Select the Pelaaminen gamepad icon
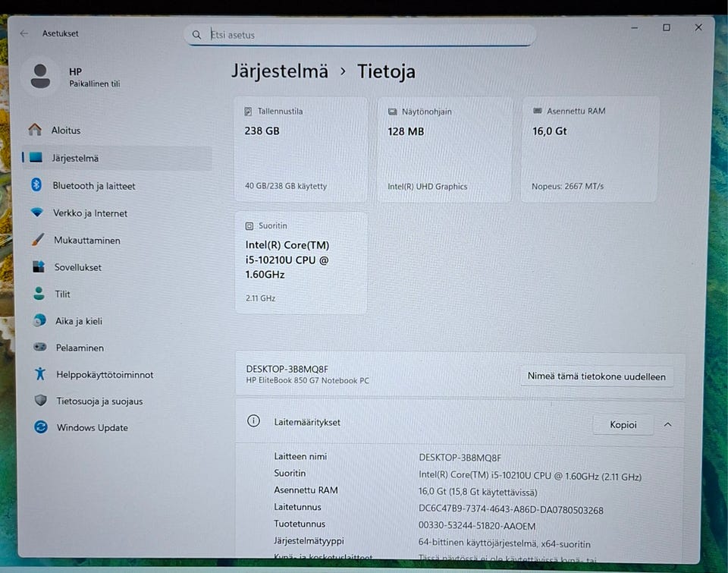Viewport: 728px width, 573px height. point(39,347)
